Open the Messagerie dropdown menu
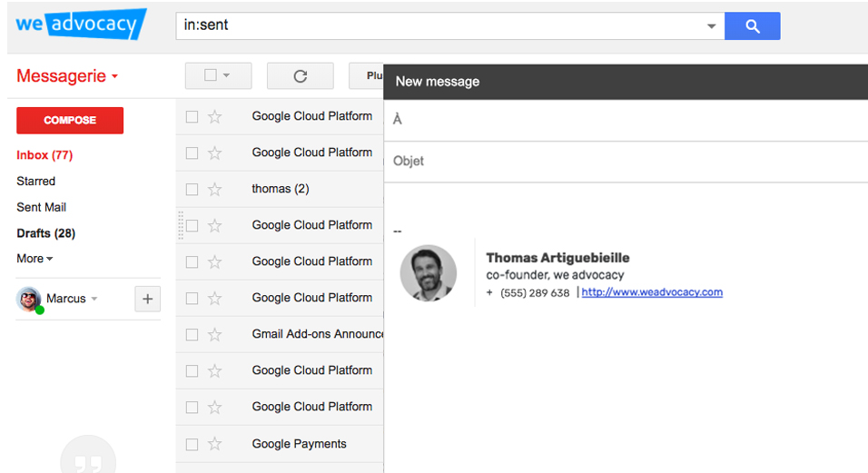Image resolution: width=868 pixels, height=473 pixels. (x=67, y=75)
